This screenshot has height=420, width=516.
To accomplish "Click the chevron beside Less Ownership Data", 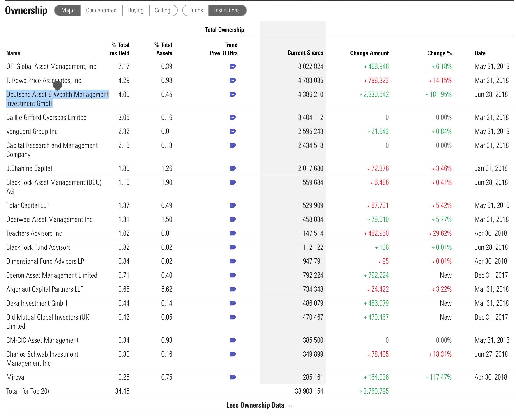I will pos(289,406).
